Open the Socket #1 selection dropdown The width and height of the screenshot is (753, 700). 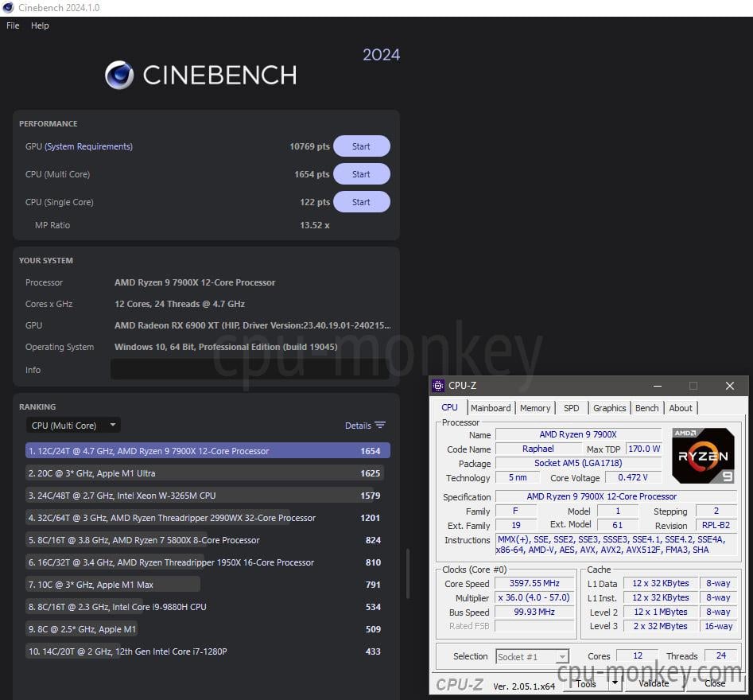(532, 656)
